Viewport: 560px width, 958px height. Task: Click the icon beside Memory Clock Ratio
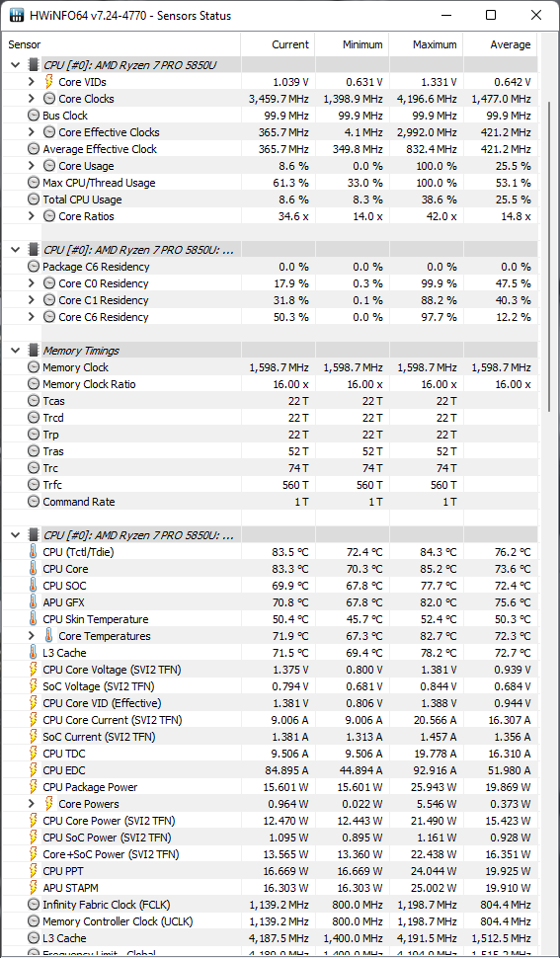34,384
